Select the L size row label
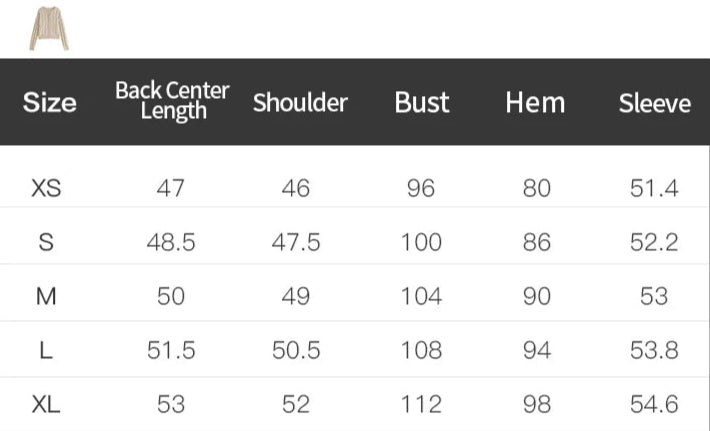This screenshot has height=431, width=710. [46, 350]
